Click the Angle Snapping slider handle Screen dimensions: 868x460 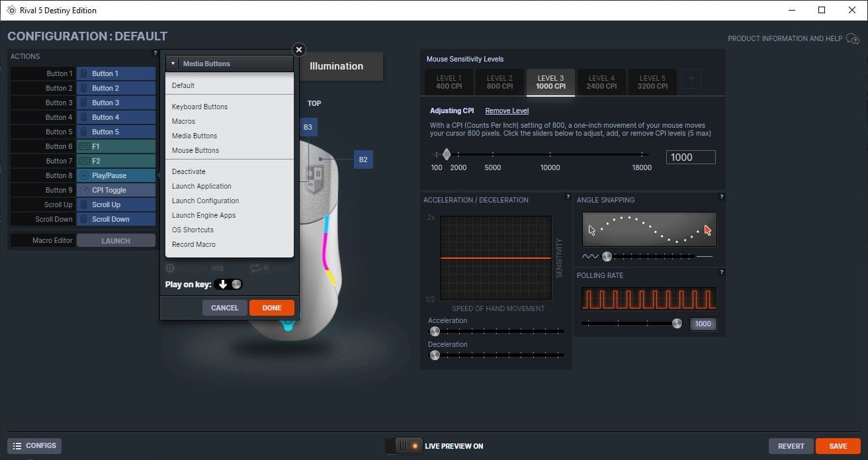tap(607, 256)
